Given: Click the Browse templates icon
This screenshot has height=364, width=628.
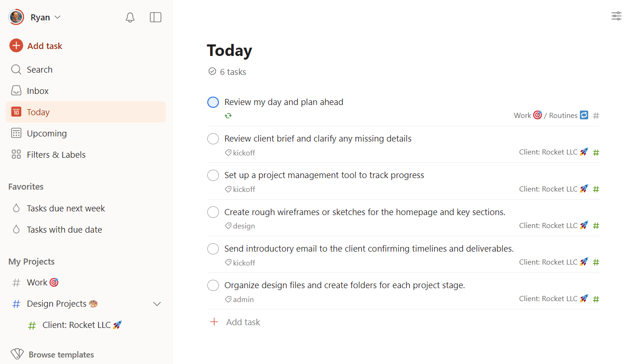Looking at the screenshot, I should tap(17, 355).
